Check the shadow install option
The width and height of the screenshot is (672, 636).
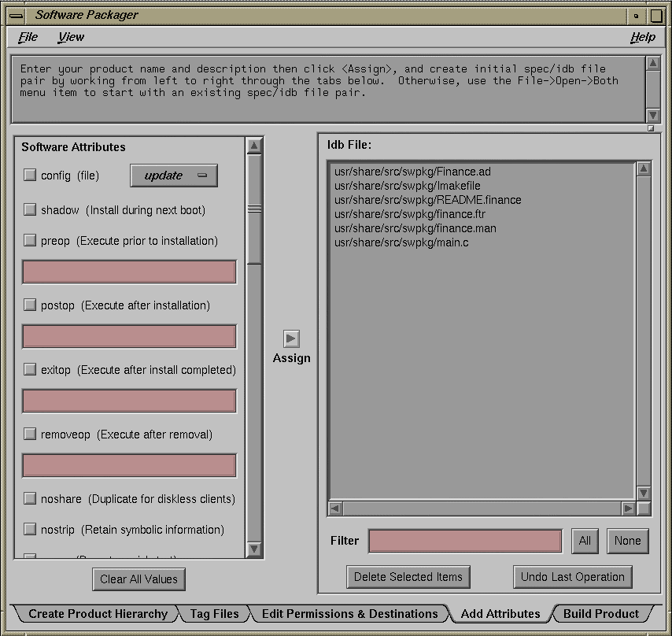point(30,209)
